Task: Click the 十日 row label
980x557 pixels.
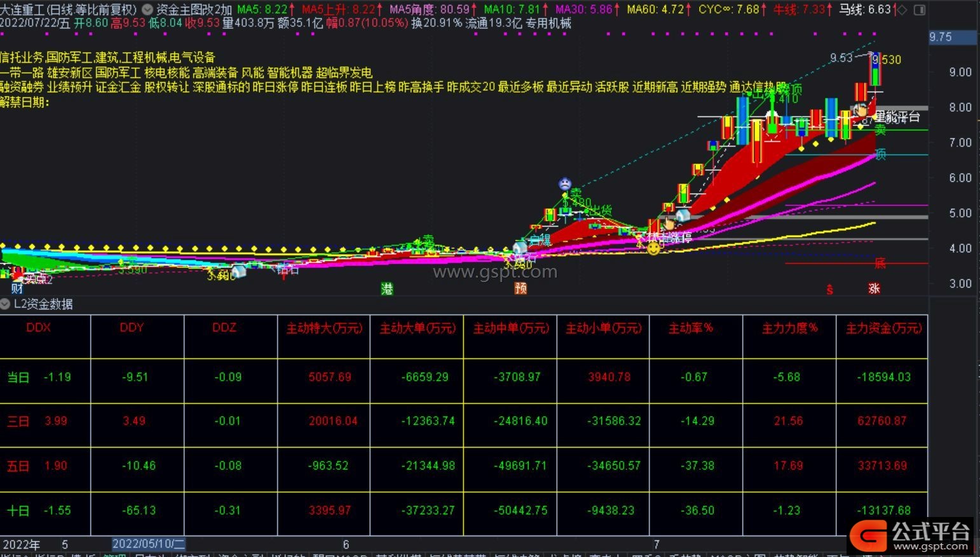Action: (x=18, y=511)
